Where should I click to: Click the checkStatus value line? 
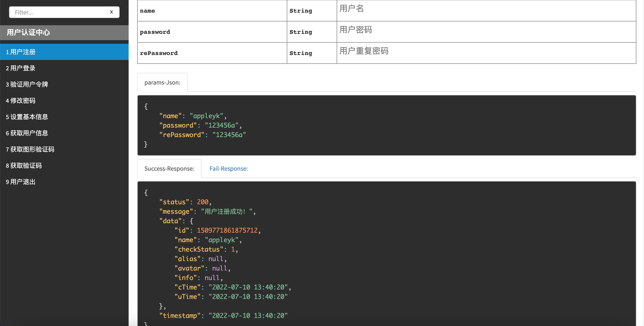[x=206, y=249]
